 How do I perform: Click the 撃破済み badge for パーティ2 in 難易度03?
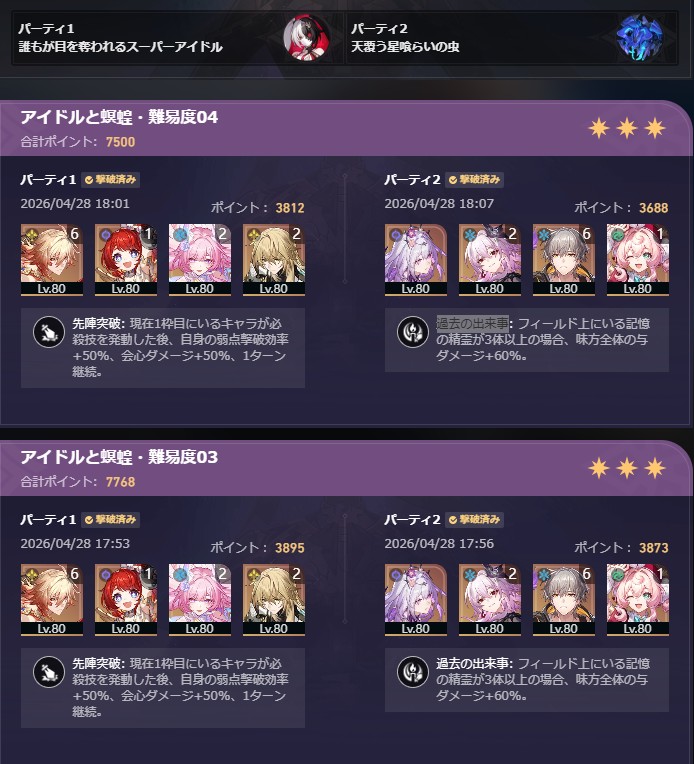pos(474,520)
